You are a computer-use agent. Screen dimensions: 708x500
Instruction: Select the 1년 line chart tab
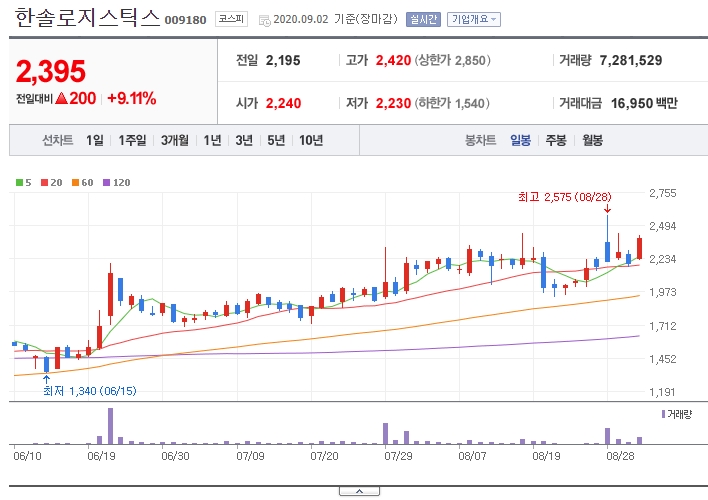pyautogui.click(x=212, y=140)
